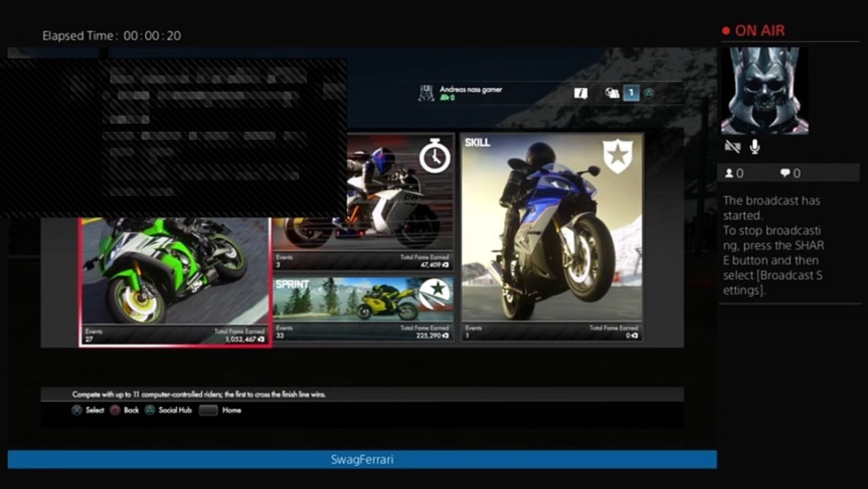Click the star shield icon on the SKILL card
The width and height of the screenshot is (868, 489).
pyautogui.click(x=618, y=158)
